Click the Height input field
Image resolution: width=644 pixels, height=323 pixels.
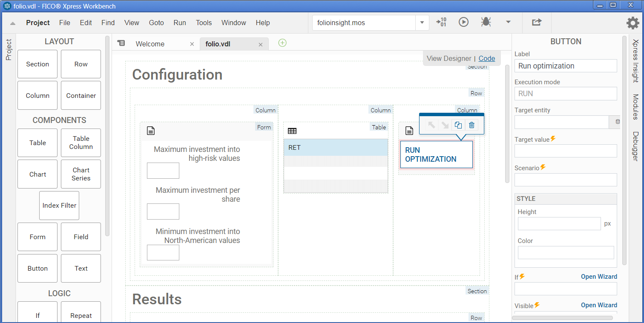559,223
